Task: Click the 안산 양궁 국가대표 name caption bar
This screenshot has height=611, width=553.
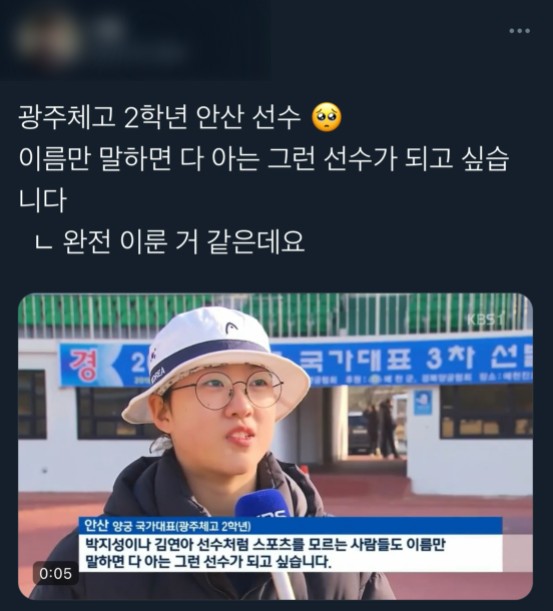Action: click(x=290, y=526)
